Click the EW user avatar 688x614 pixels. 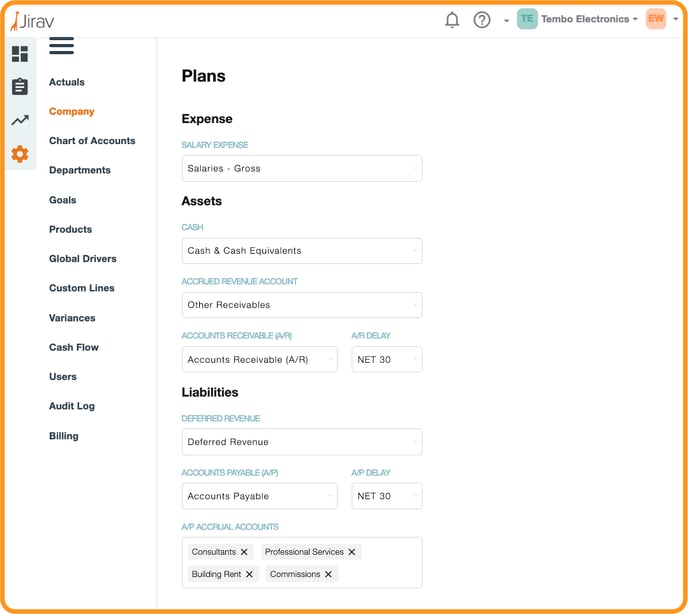(656, 19)
